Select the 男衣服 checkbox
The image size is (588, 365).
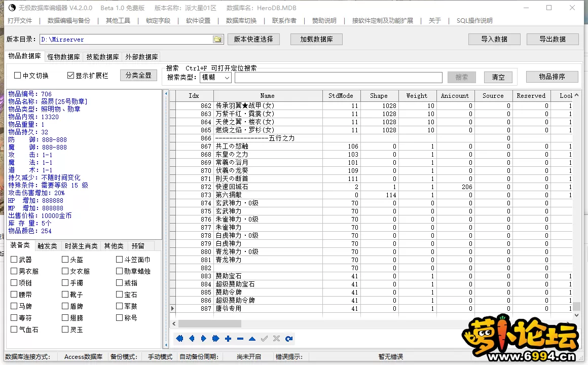coord(14,271)
